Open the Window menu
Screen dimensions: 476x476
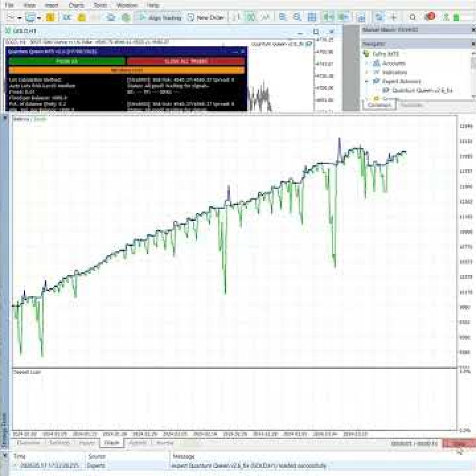[x=127, y=5]
